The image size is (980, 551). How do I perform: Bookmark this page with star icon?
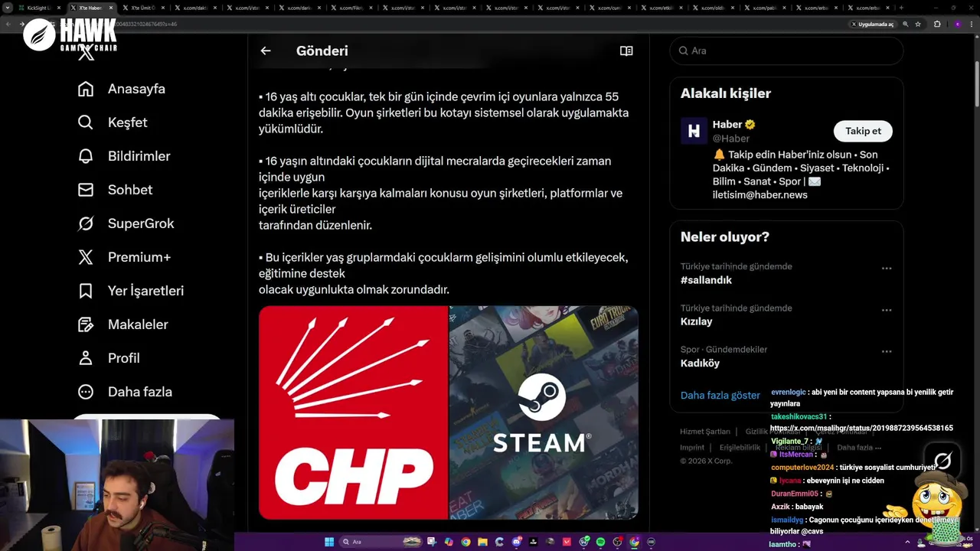point(918,24)
